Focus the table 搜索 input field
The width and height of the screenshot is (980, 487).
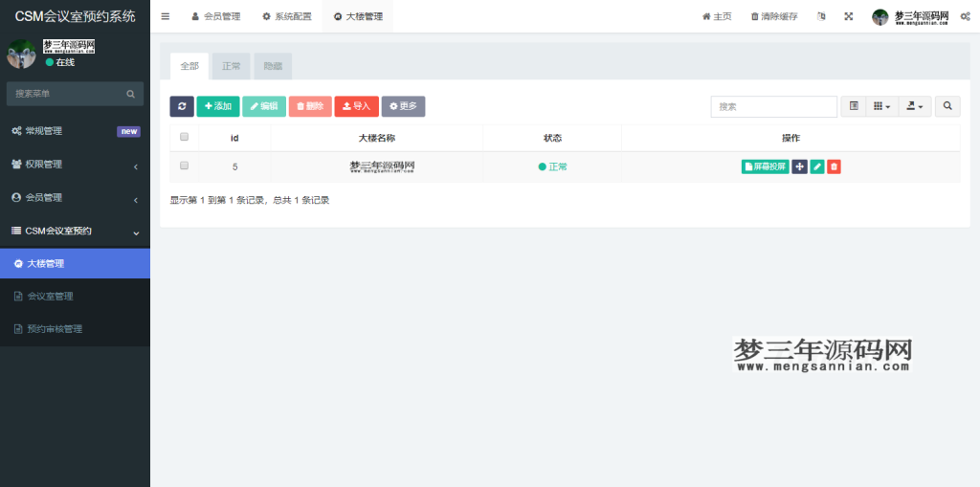tap(773, 106)
